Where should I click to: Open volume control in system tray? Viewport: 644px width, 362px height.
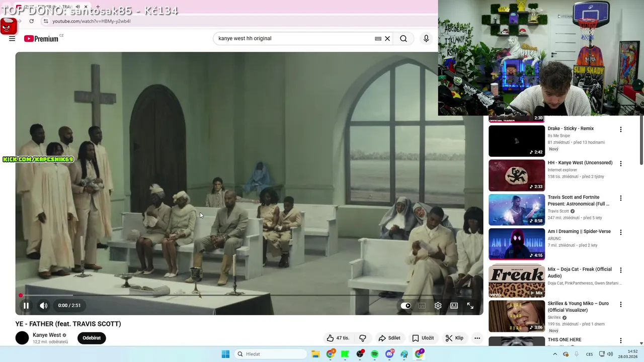click(x=610, y=354)
